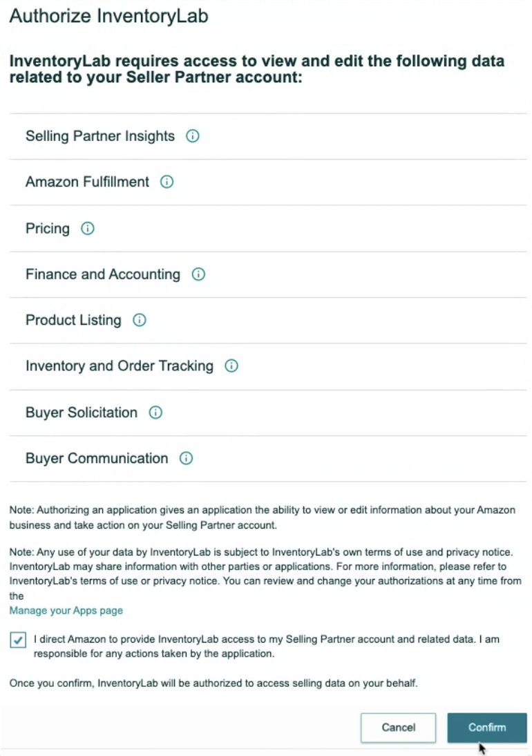Image resolution: width=532 pixels, height=756 pixels.
Task: Click the Pricing permission label
Action: click(48, 228)
